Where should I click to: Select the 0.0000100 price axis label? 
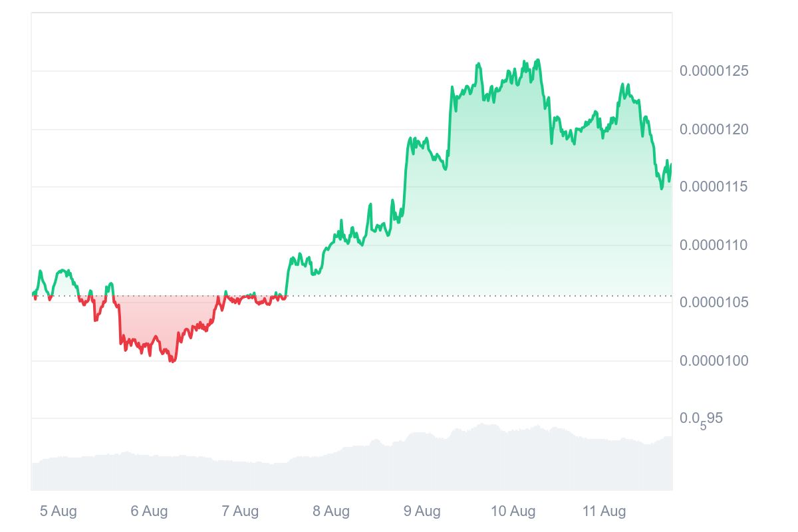(x=714, y=360)
